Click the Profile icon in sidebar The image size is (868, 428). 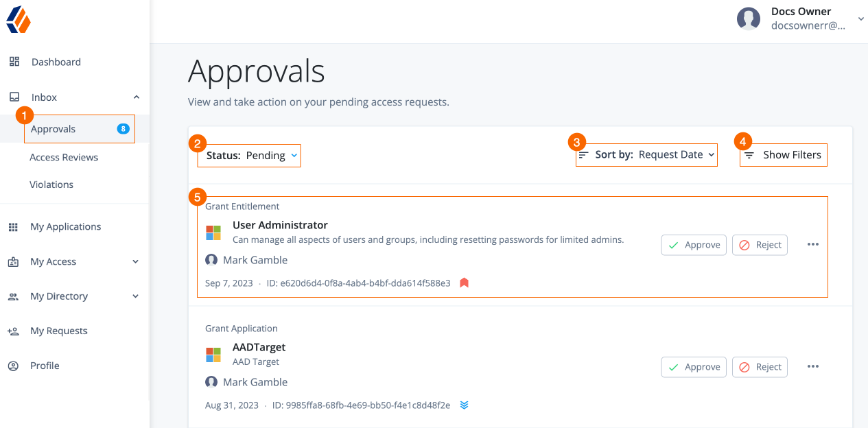[x=14, y=365]
